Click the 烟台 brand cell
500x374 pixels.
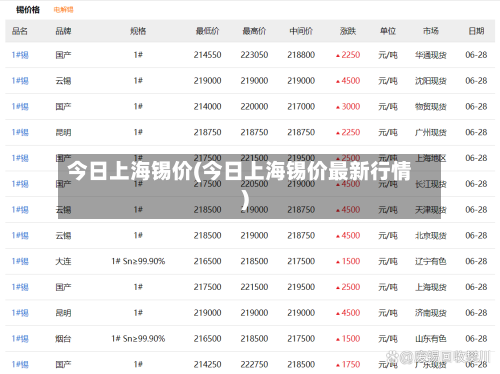pos(63,339)
